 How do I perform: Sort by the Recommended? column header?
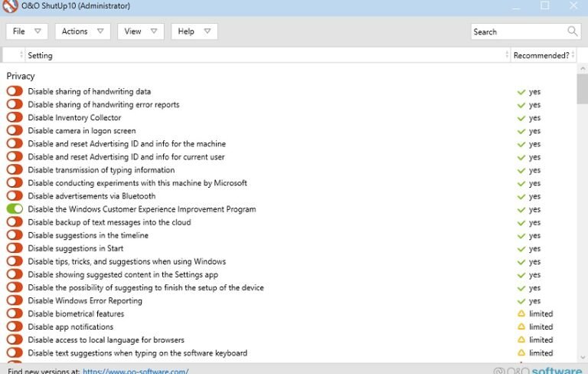(x=541, y=55)
